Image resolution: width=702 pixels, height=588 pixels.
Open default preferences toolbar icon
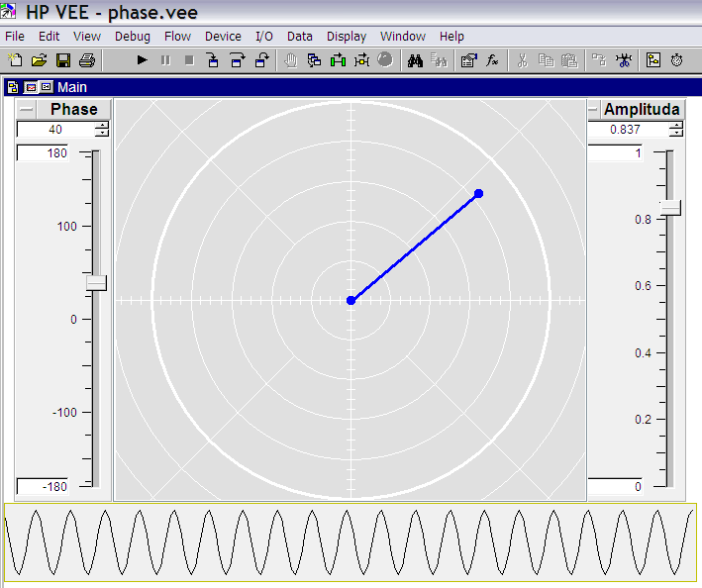point(468,60)
